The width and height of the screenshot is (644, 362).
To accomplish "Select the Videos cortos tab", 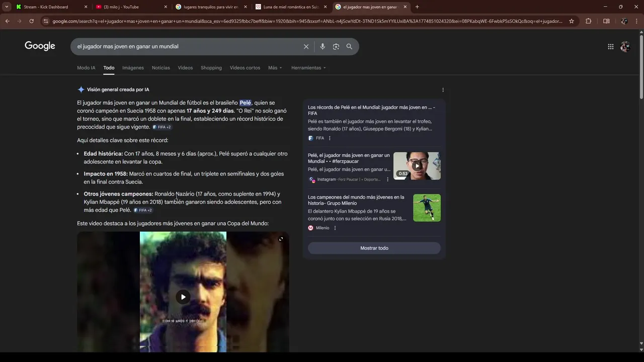I will (245, 68).
